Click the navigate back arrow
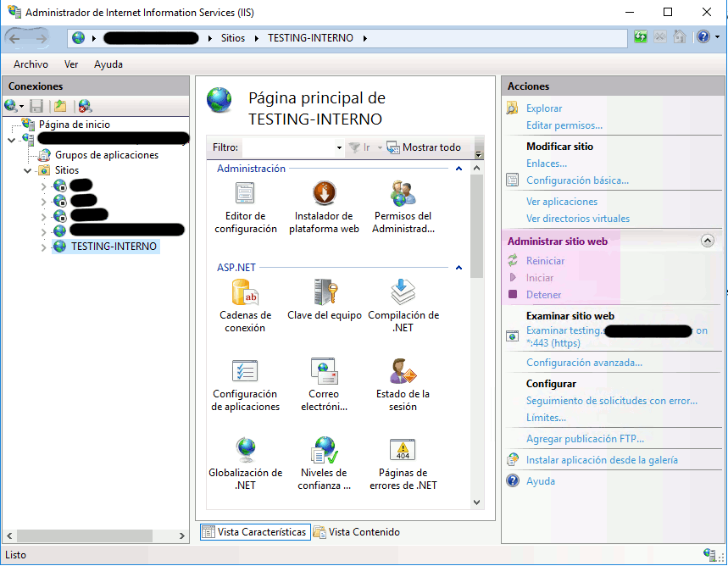Screen dimensions: 728x566 (15, 38)
